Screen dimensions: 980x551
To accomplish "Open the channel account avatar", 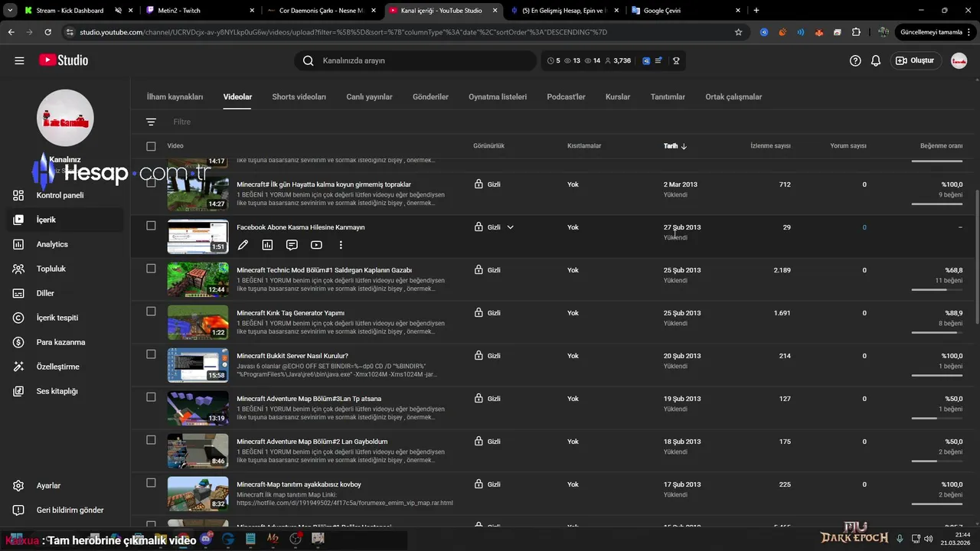I will 959,60.
